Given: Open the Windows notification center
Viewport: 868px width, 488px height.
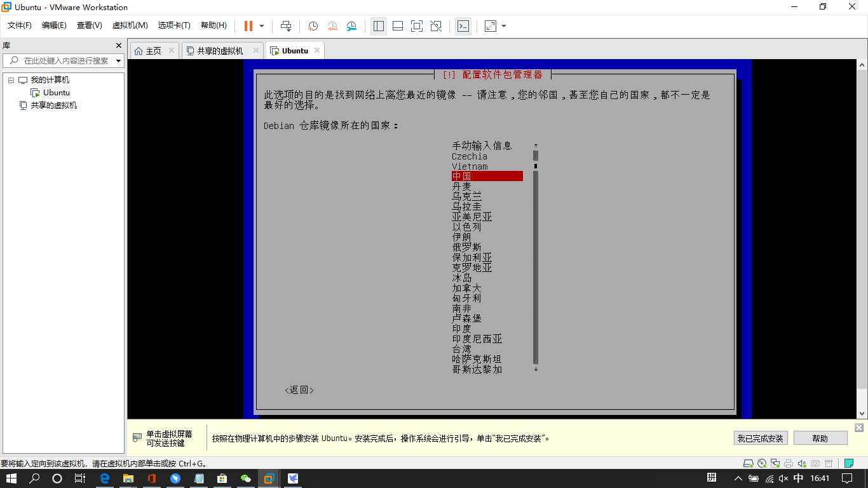Looking at the screenshot, I should [x=848, y=478].
